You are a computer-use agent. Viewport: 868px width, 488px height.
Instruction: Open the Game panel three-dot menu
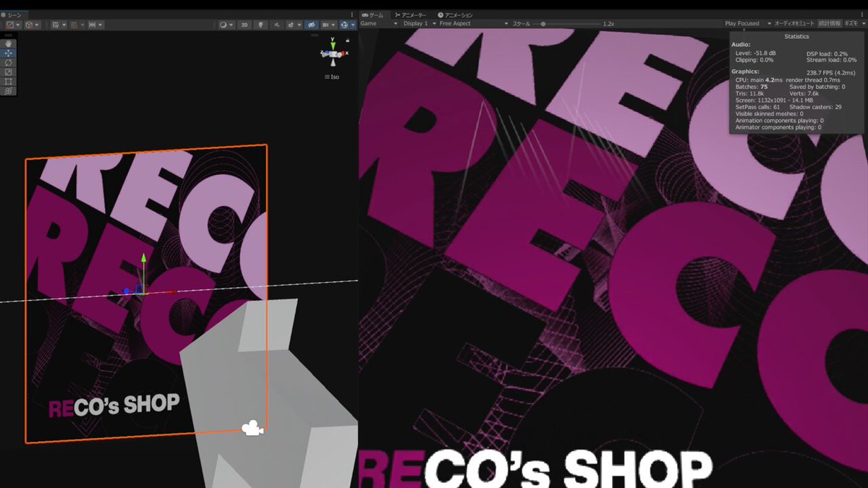point(862,14)
